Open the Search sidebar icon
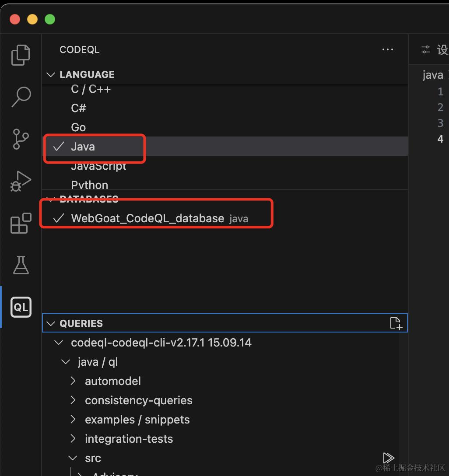The width and height of the screenshot is (449, 476). [x=21, y=97]
